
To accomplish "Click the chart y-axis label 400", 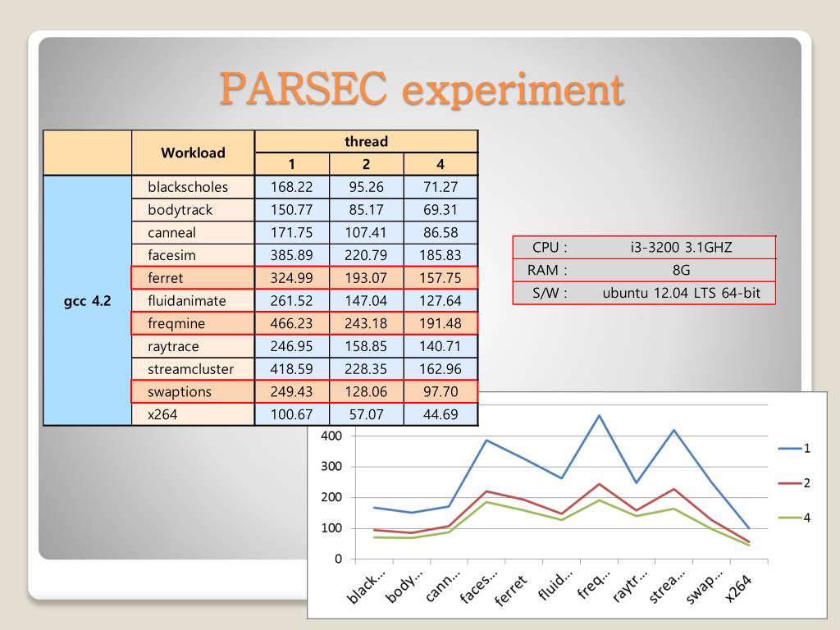I will coord(331,436).
